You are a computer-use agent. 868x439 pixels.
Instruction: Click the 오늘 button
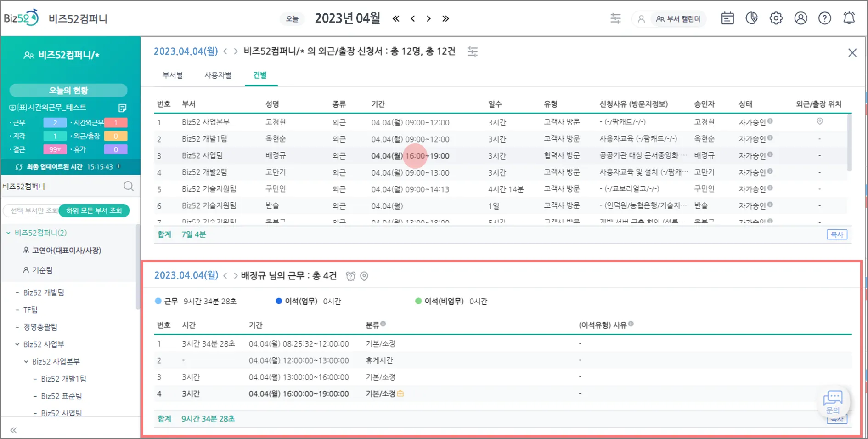click(292, 19)
